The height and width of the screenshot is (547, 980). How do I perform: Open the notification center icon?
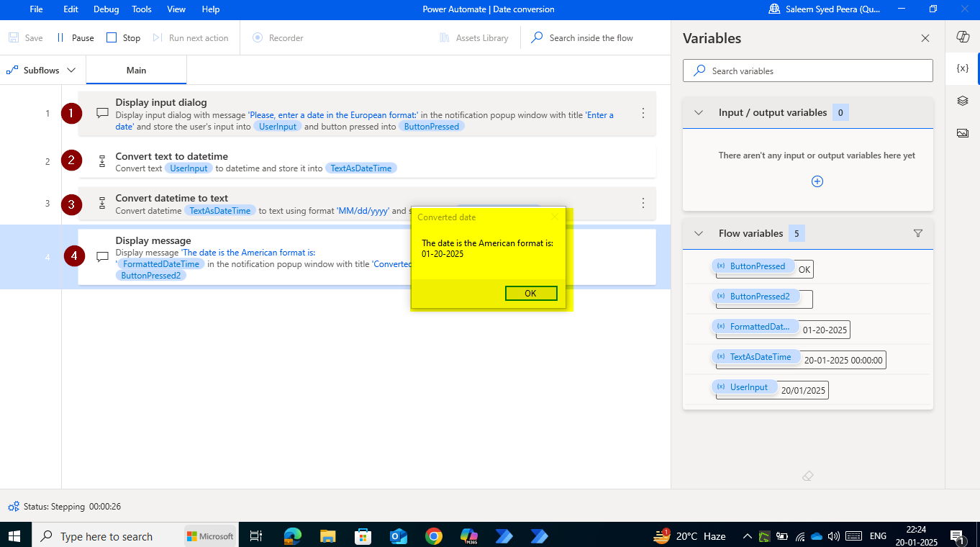958,536
